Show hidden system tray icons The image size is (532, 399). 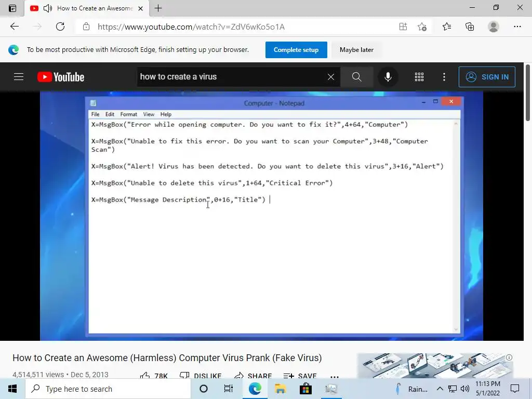tap(440, 389)
